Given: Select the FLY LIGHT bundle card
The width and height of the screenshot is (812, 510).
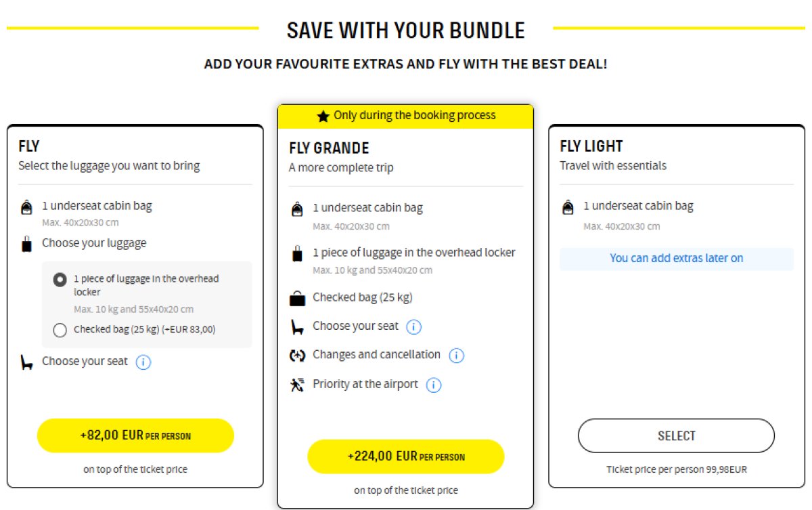Looking at the screenshot, I should 676,435.
